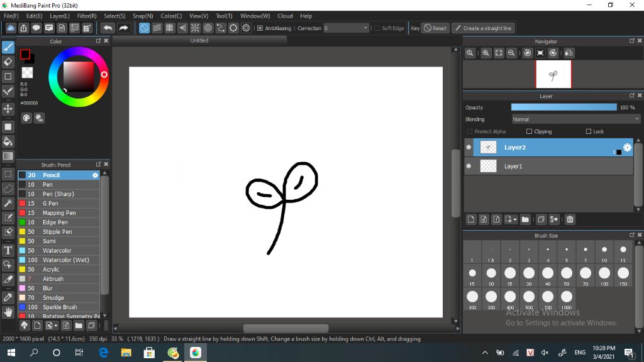Hide Layer1 using its visibility dot
This screenshot has width=644, height=362.
pos(469,166)
